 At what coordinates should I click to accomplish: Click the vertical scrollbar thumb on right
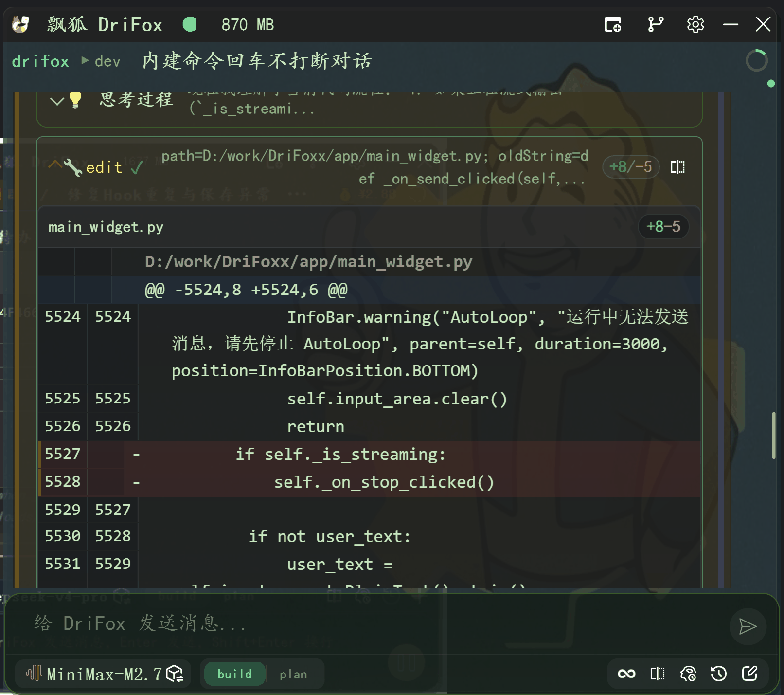(774, 435)
